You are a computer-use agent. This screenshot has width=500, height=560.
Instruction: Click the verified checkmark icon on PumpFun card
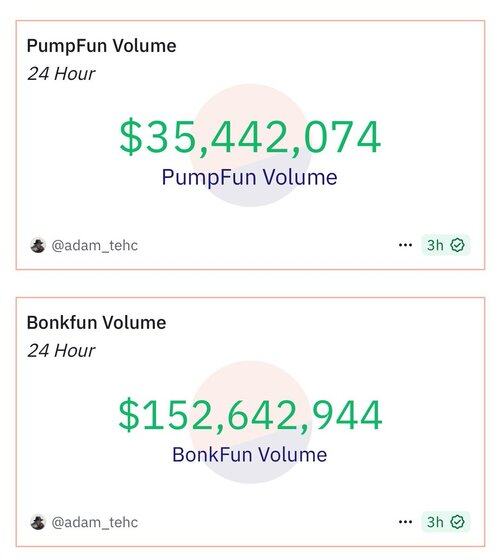coord(458,245)
